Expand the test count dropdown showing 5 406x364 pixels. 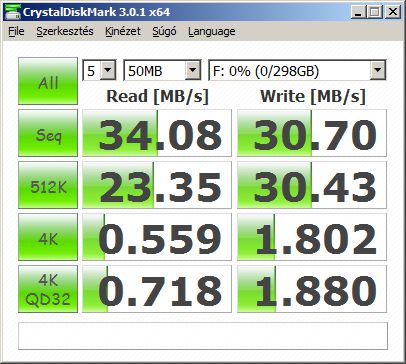(x=108, y=70)
